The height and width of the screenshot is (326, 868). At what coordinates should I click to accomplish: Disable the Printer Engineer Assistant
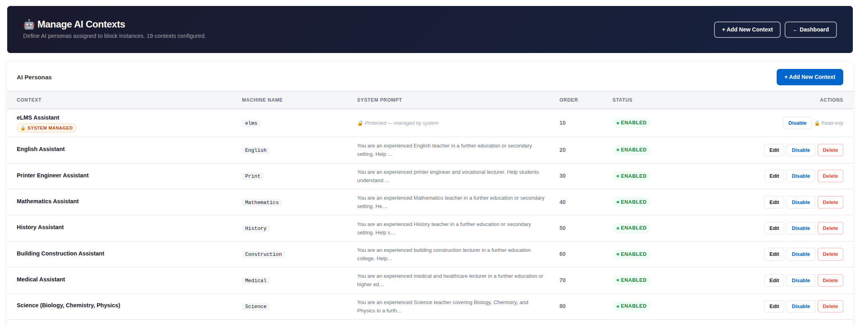pos(801,176)
